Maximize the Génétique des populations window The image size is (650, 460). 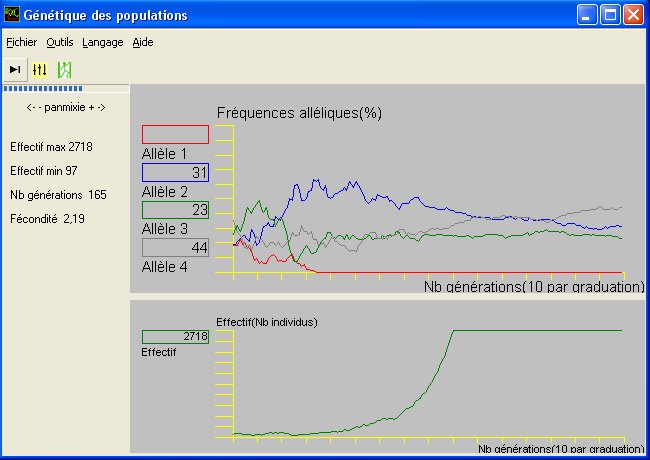611,15
